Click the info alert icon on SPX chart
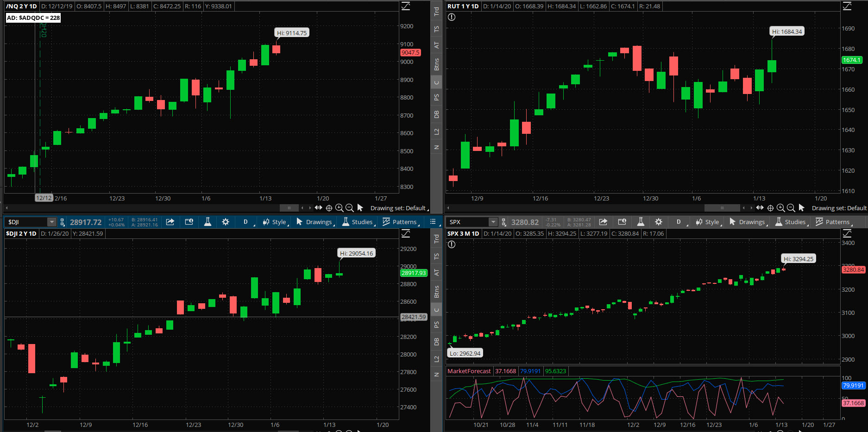868x432 pixels. [x=452, y=244]
